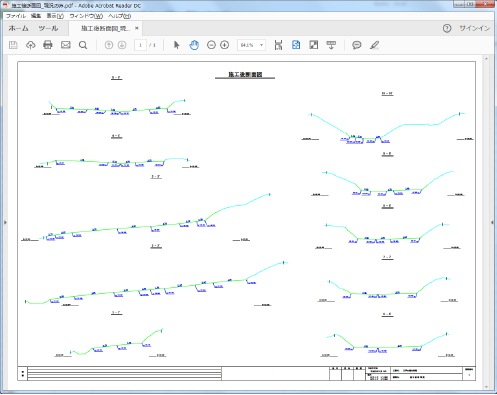Send file by email envelope icon
Screen dimensions: 497x395
point(66,45)
